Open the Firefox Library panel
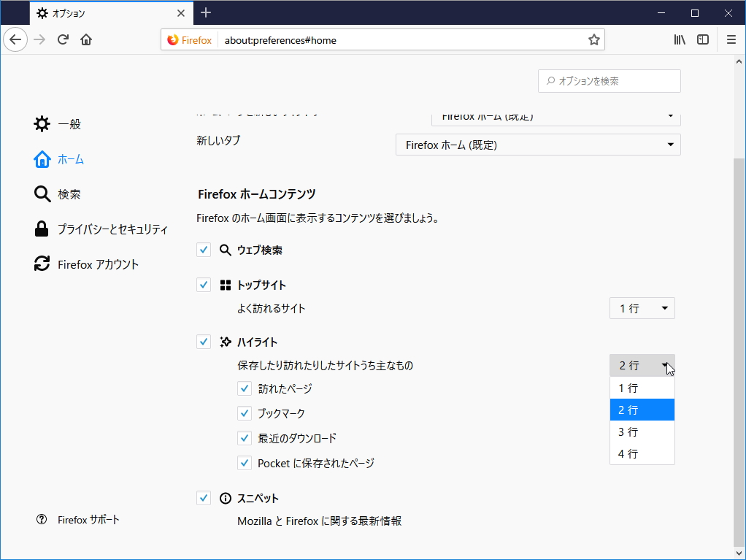 [679, 39]
